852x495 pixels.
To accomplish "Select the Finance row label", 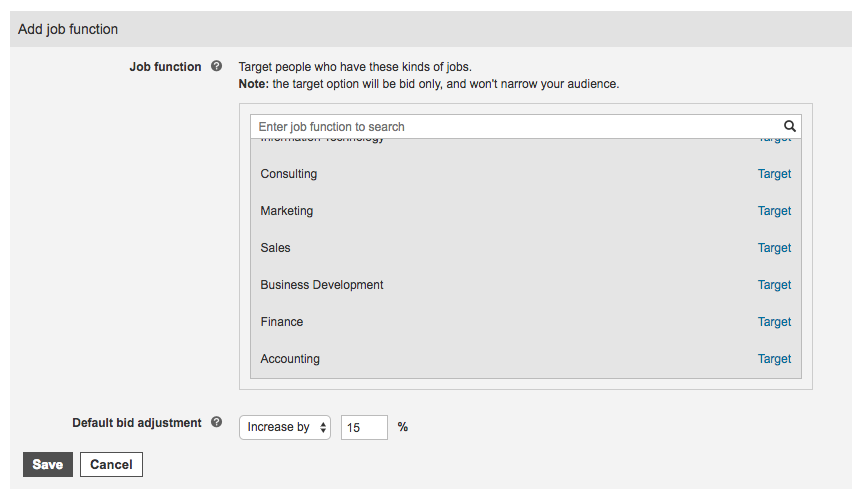I will coord(282,322).
